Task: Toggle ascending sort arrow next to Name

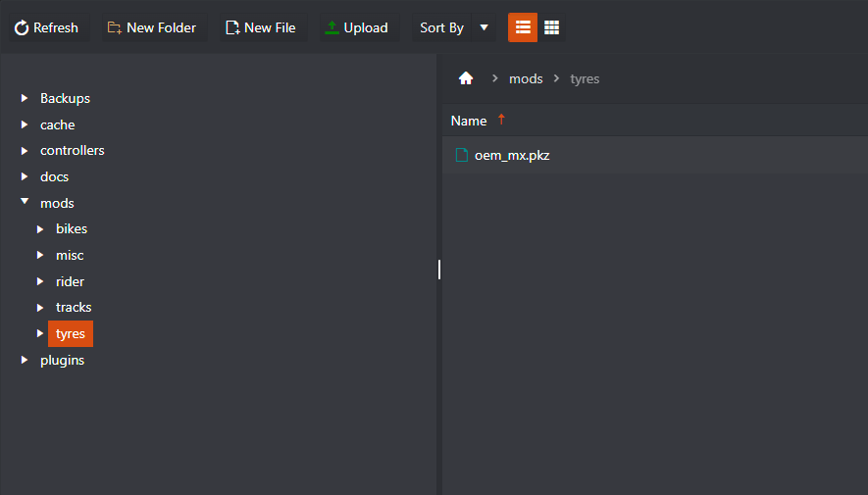Action: [x=501, y=120]
